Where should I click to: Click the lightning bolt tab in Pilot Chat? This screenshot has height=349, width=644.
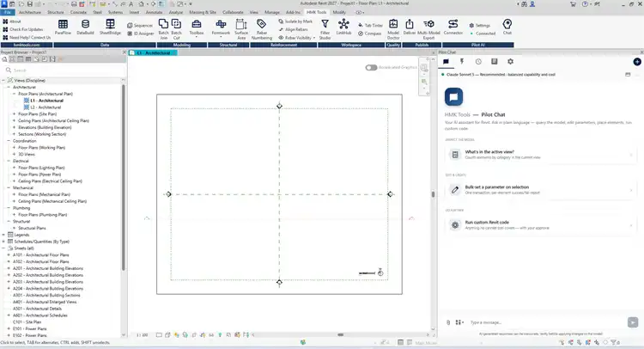462,62
